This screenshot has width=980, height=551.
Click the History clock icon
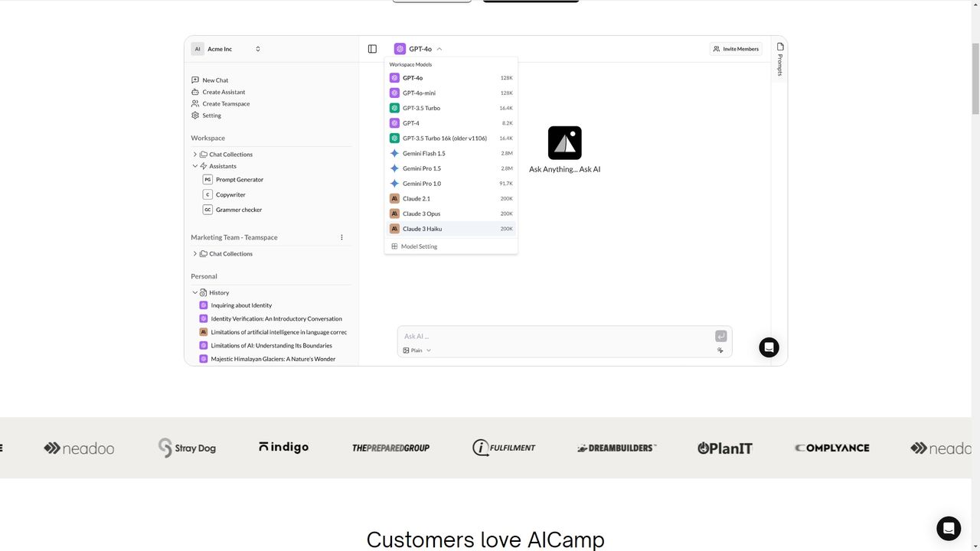pos(204,293)
